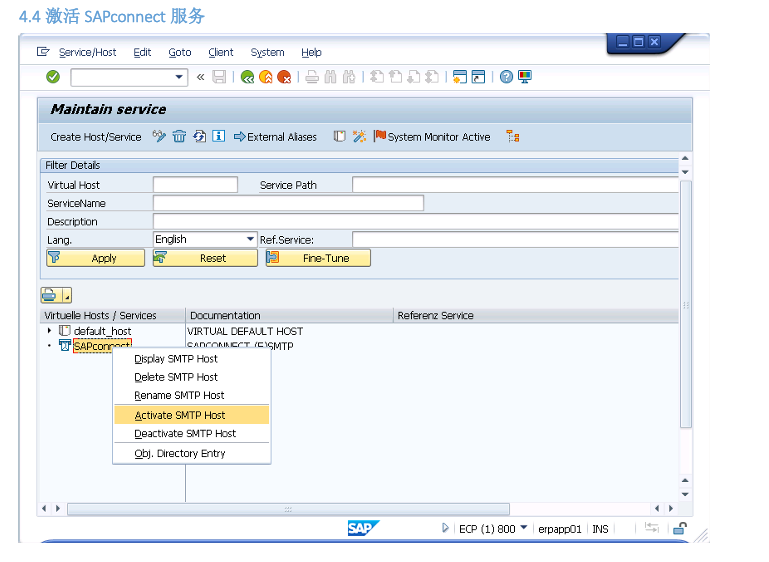Image resolution: width=769 pixels, height=562 pixels.
Task: Click the blue Information icon
Action: (219, 136)
